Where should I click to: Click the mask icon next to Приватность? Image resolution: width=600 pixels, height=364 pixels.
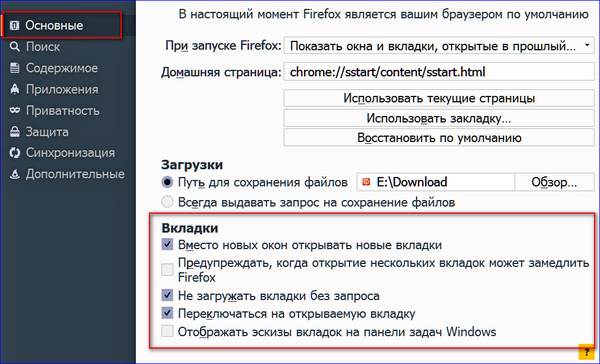point(15,110)
